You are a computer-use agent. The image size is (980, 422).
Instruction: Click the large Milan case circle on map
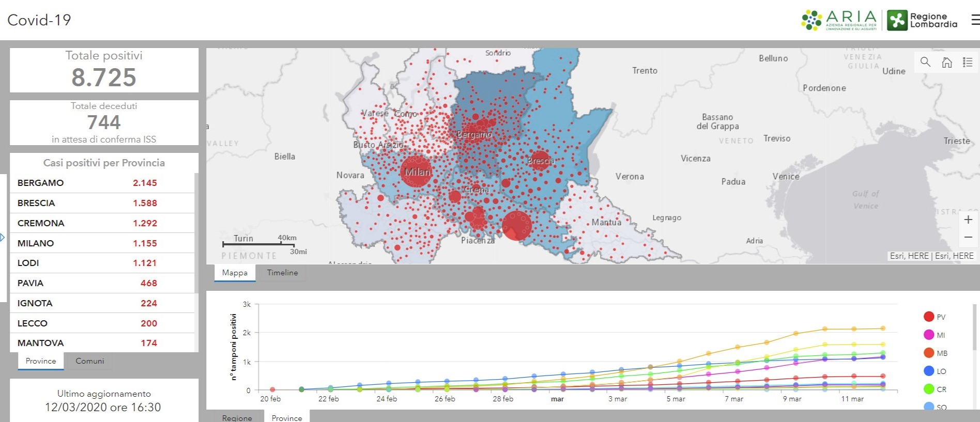tap(416, 171)
